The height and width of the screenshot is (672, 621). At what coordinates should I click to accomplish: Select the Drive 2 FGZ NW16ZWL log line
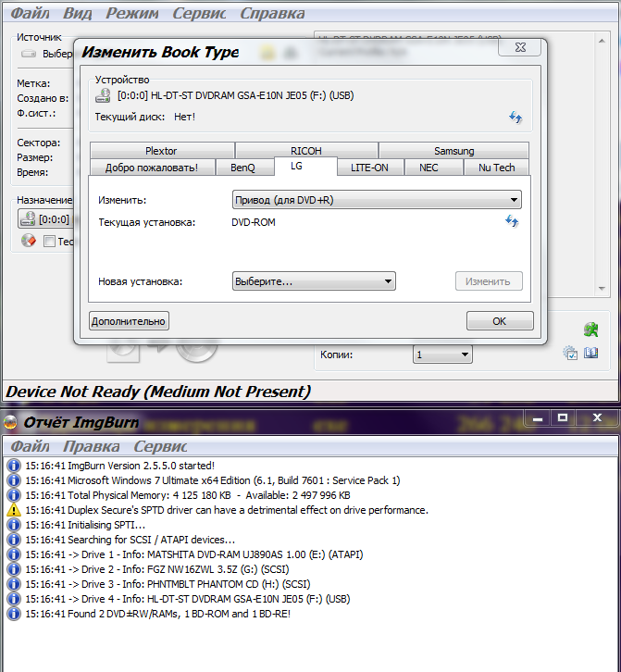(x=156, y=569)
